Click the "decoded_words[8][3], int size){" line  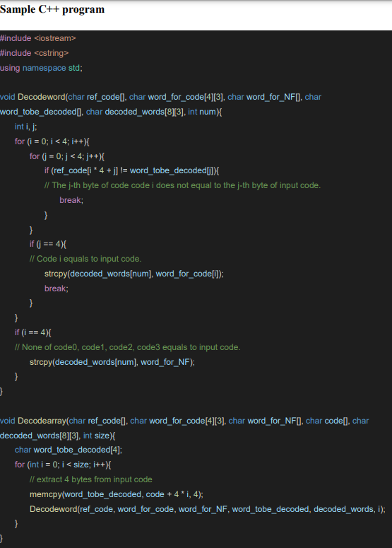58,436
